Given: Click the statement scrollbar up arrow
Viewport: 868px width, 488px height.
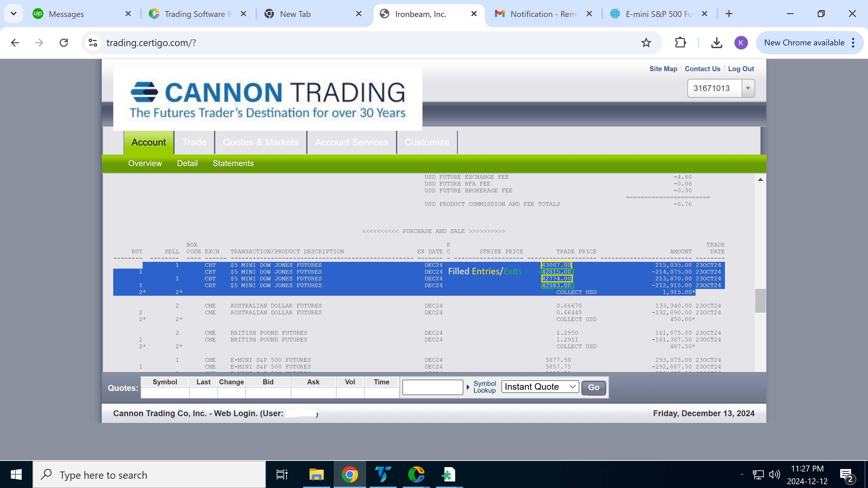Looking at the screenshot, I should [x=760, y=180].
